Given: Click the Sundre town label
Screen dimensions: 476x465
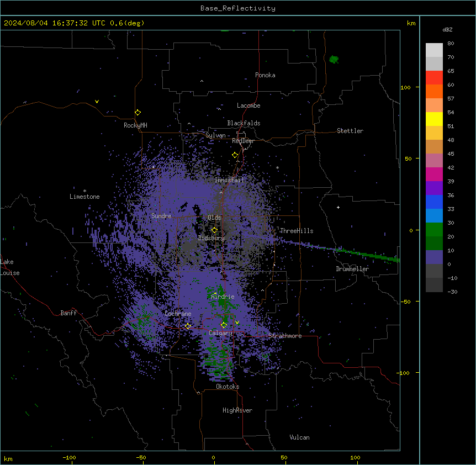Looking at the screenshot, I should [161, 216].
